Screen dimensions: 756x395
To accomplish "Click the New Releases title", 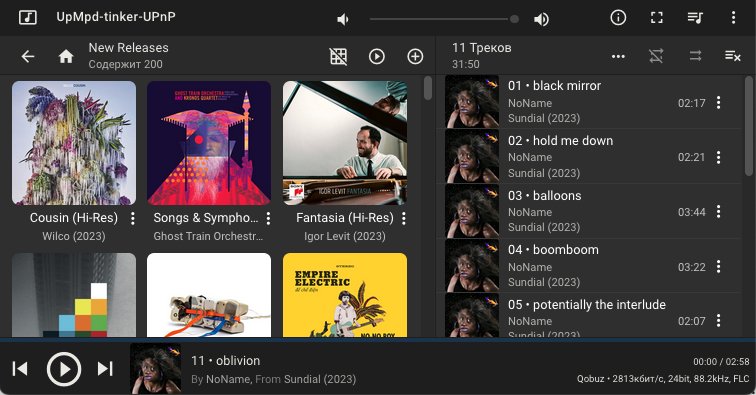I will (128, 48).
